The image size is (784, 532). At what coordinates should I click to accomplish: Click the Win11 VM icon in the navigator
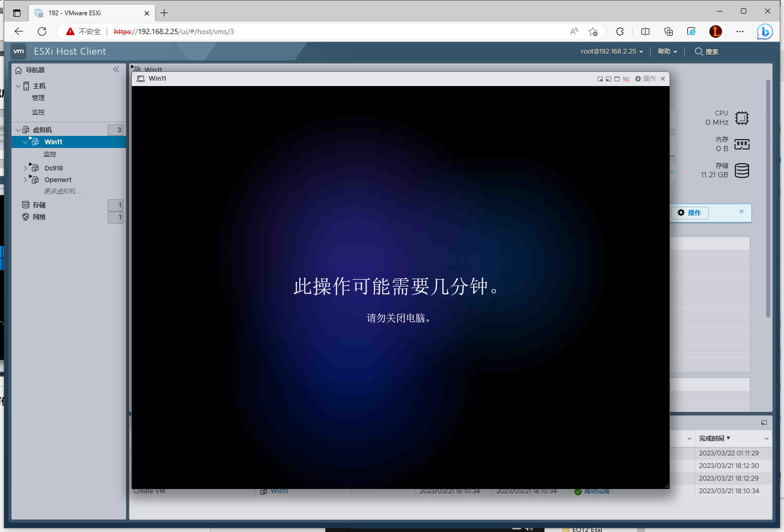(x=35, y=142)
